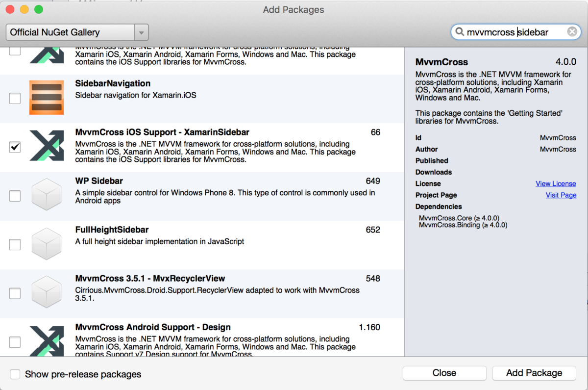This screenshot has width=588, height=390.
Task: Click the WP Sidebar package icon
Action: pos(47,195)
